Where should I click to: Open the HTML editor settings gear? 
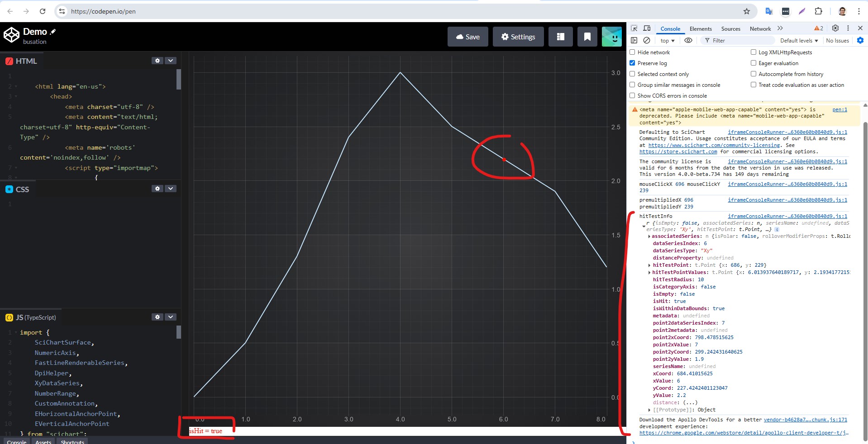pyautogui.click(x=157, y=61)
